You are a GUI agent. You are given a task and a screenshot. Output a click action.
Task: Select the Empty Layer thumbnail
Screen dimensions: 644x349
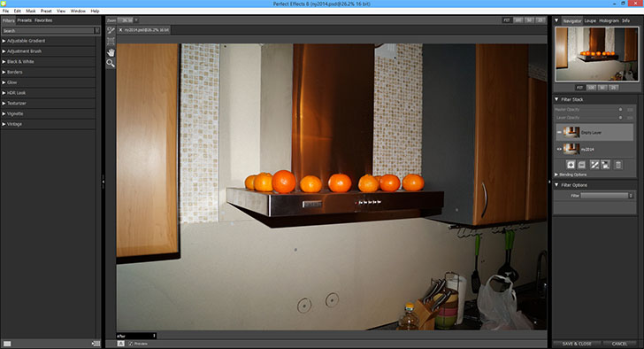[571, 132]
